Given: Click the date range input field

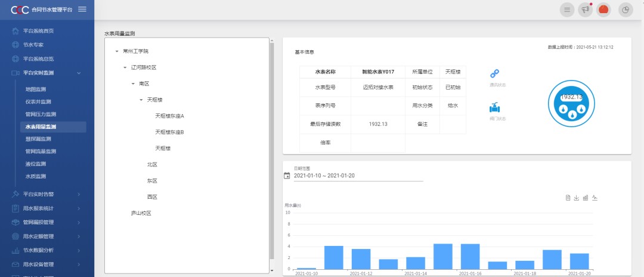Looking at the screenshot, I should [358, 176].
